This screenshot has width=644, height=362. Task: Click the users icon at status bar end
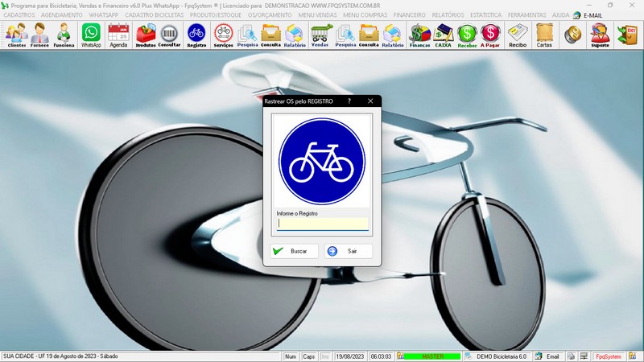pyautogui.click(x=632, y=356)
